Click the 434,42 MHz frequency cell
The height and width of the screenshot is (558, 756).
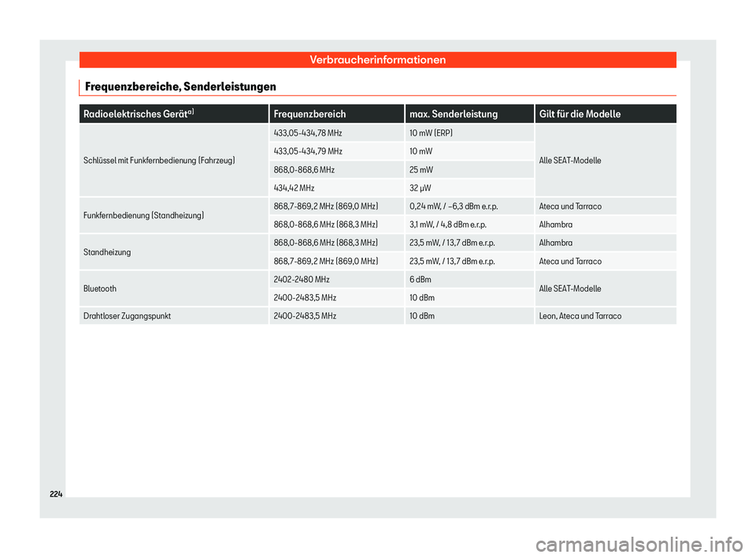pyautogui.click(x=295, y=188)
